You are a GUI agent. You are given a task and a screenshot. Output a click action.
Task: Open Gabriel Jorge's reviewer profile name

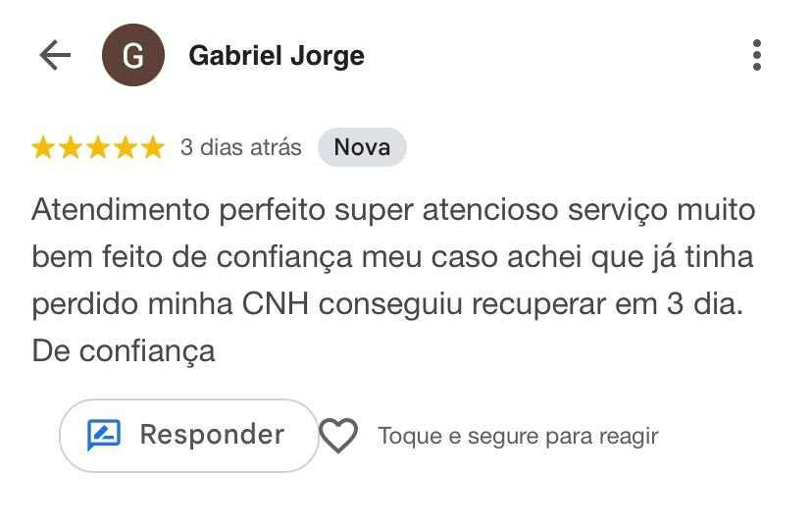tap(276, 56)
